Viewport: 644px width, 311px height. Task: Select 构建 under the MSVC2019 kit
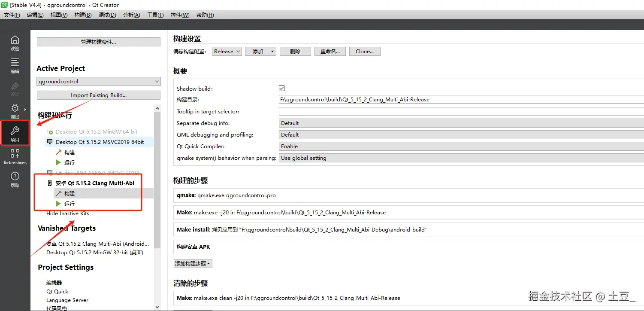(x=69, y=152)
